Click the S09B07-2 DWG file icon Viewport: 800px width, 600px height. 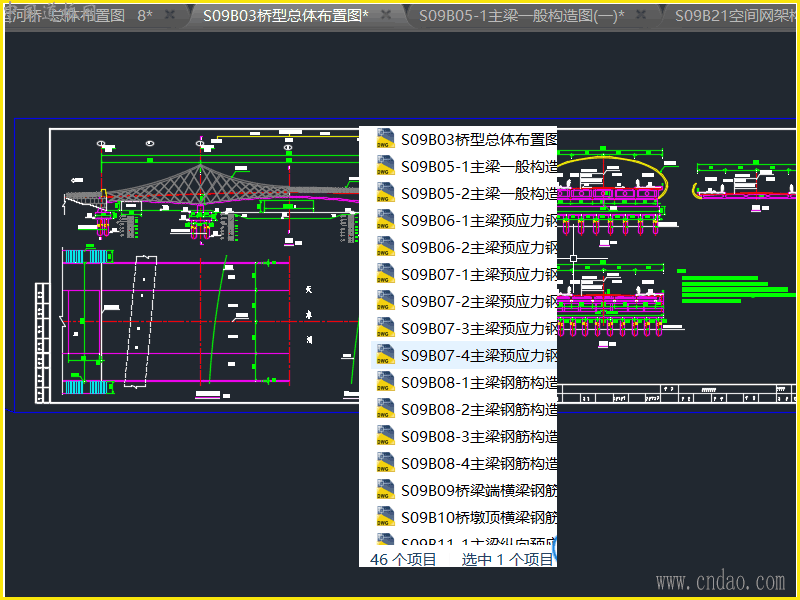385,301
